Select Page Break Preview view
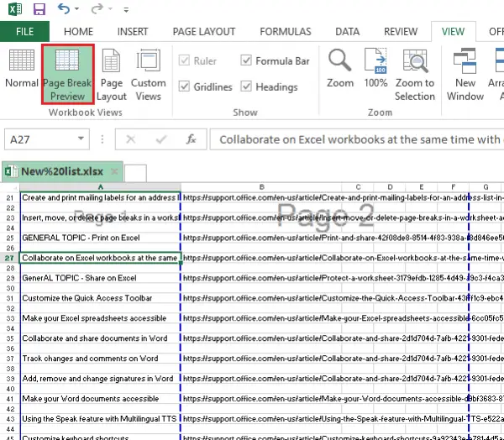504x440 pixels. point(68,74)
